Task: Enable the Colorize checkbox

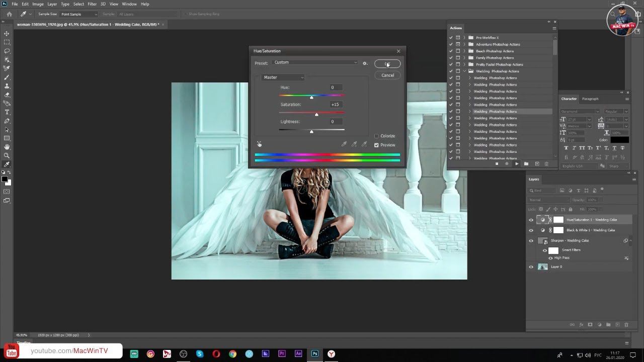Action: (x=376, y=136)
